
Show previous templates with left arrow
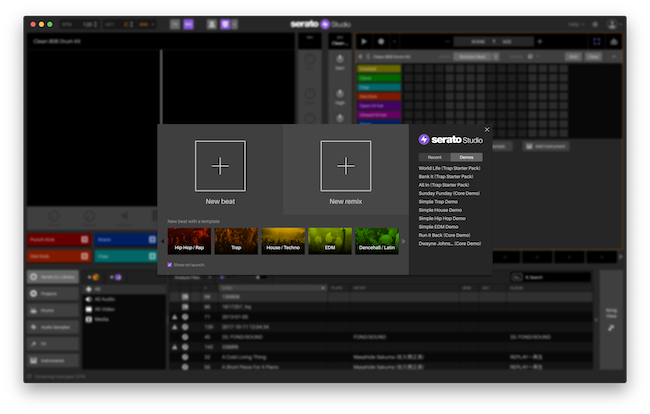pos(162,241)
